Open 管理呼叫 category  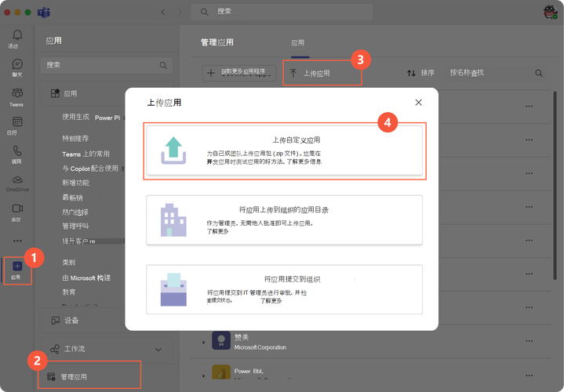coord(75,226)
